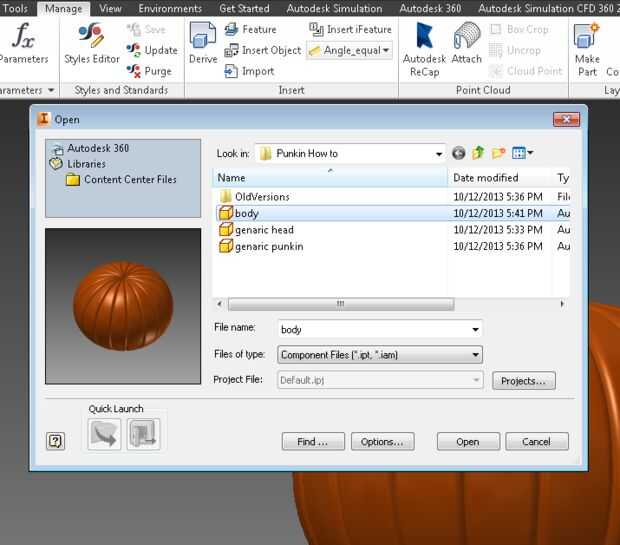620x545 pixels.
Task: Click the Import tool
Action: click(249, 71)
